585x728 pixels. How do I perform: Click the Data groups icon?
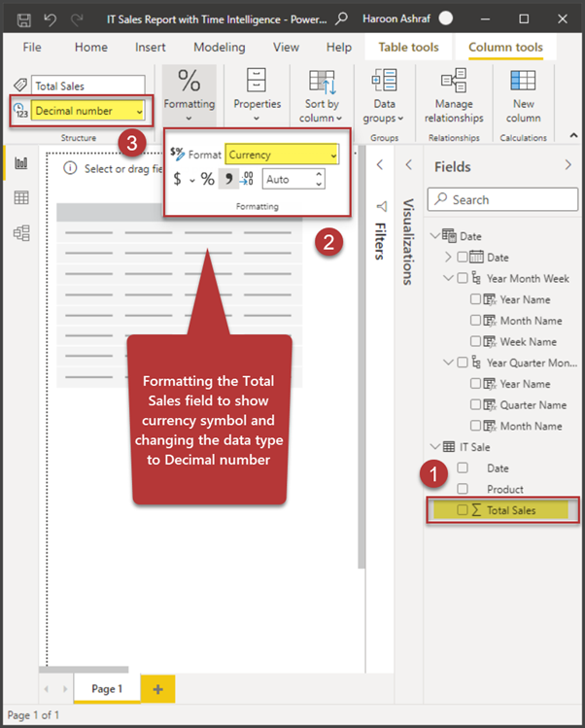[384, 81]
